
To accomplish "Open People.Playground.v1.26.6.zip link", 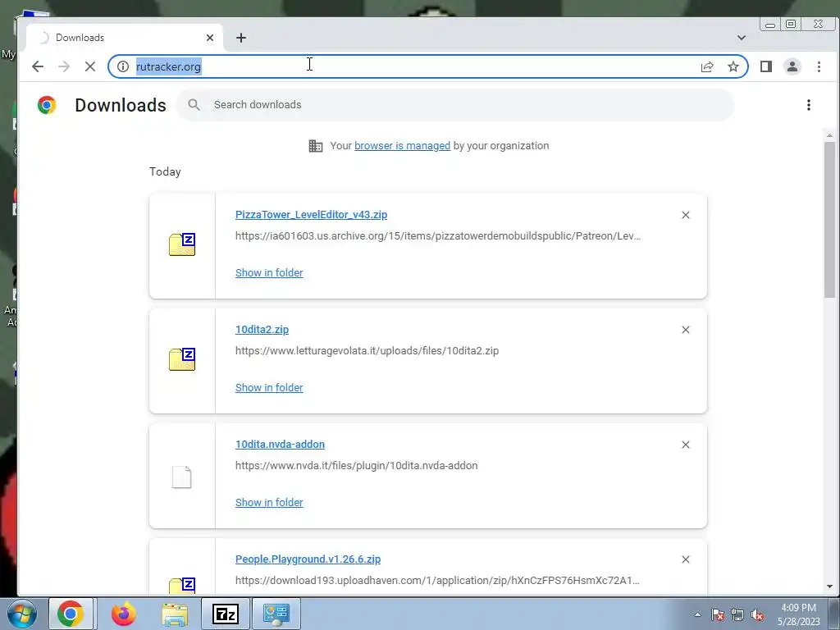I will pyautogui.click(x=308, y=559).
